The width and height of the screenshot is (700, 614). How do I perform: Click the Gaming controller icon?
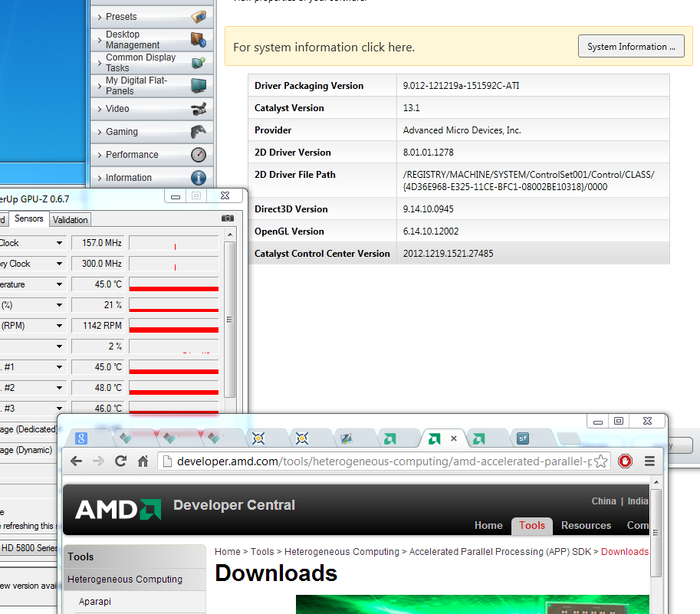click(x=199, y=132)
